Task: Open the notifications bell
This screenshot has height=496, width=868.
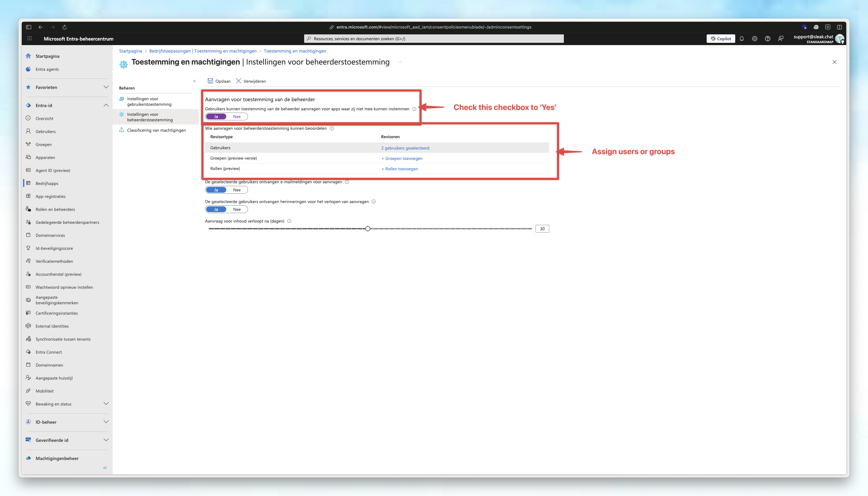Action: (742, 39)
